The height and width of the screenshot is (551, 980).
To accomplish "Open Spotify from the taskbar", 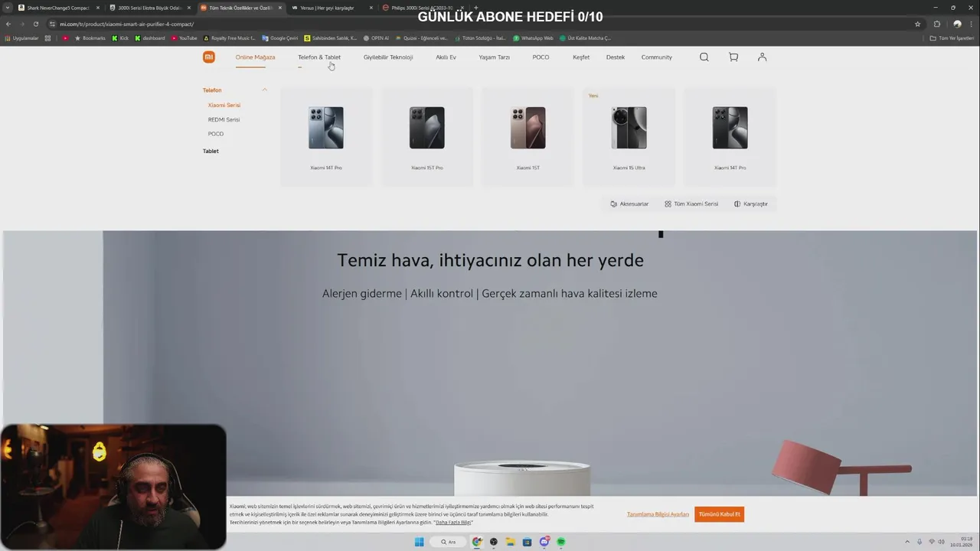I will 561,542.
